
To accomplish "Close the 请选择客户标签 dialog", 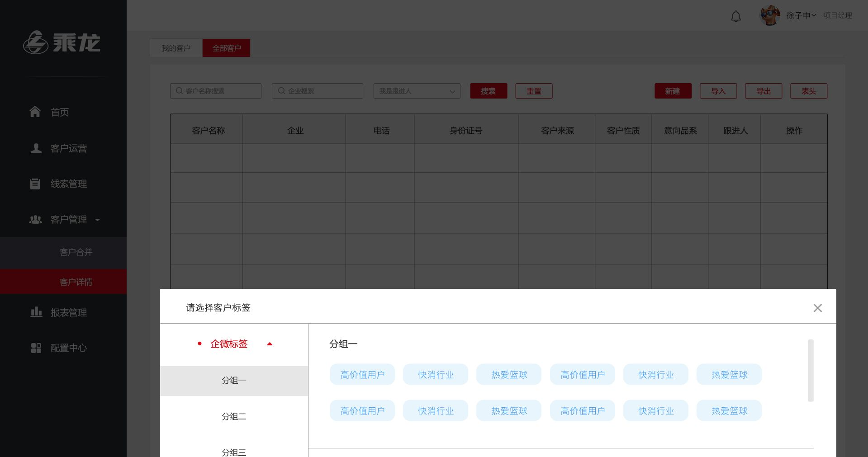I will coord(817,308).
